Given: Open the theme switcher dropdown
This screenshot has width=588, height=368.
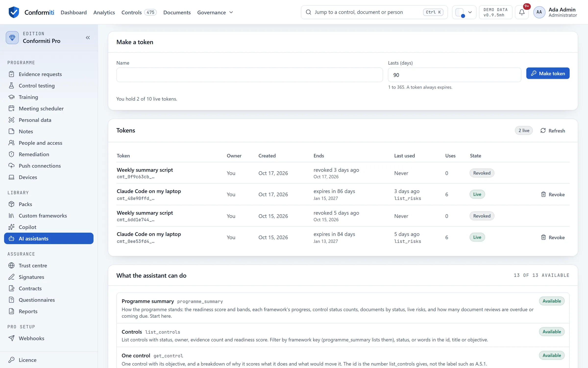Looking at the screenshot, I should tap(464, 12).
